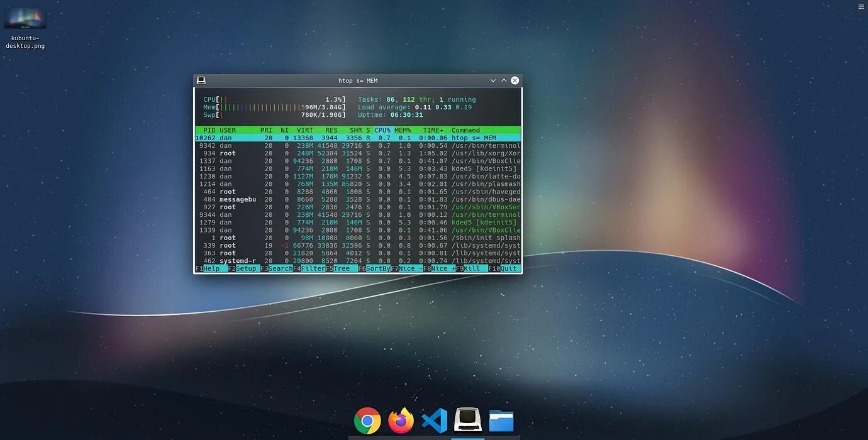Launch Firefox from the dock
Image resolution: width=868 pixels, height=440 pixels.
click(401, 421)
